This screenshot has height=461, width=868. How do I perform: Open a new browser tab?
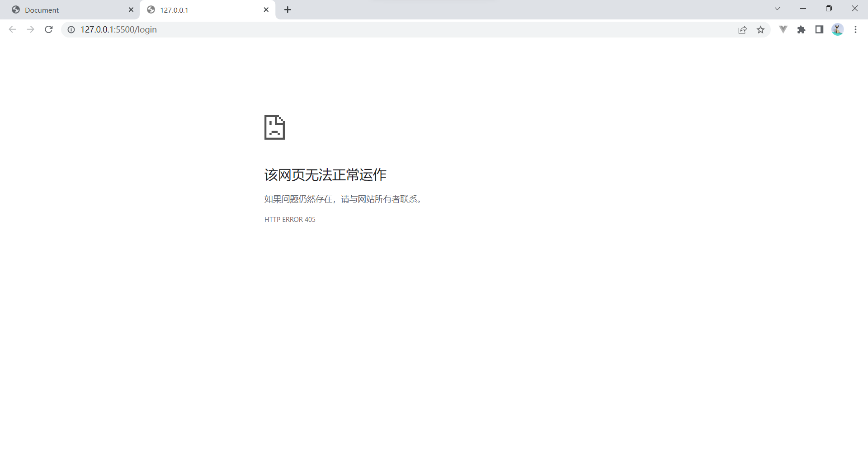[x=288, y=9]
